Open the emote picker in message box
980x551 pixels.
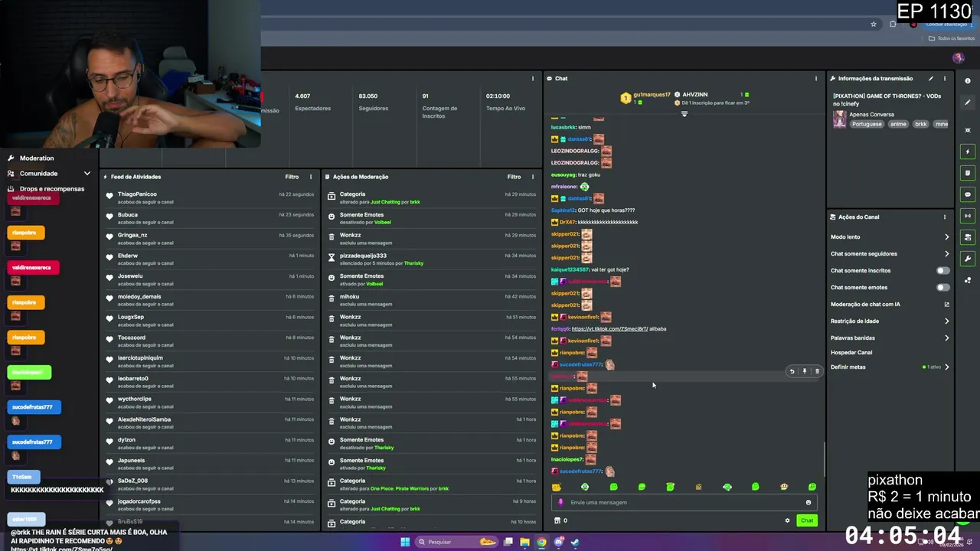click(808, 503)
